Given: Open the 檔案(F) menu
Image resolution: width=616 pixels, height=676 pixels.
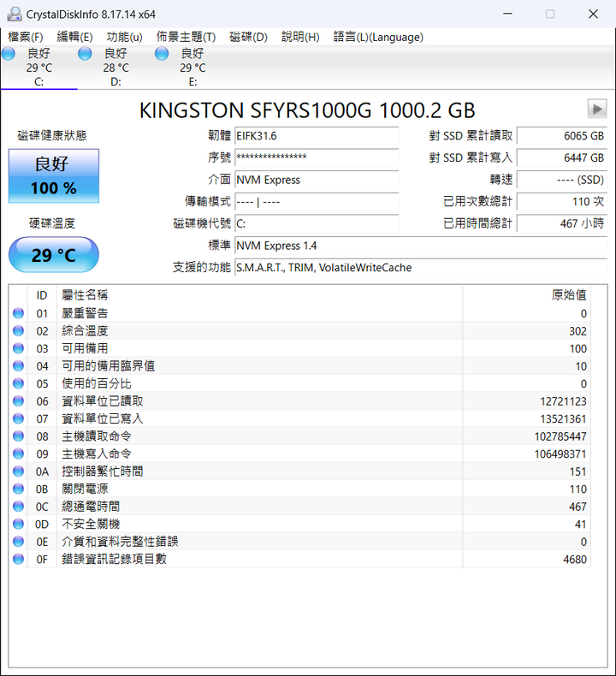Looking at the screenshot, I should tap(26, 37).
